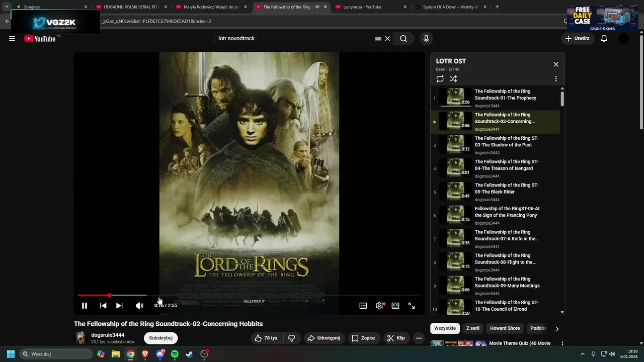Image resolution: width=644 pixels, height=362 pixels.
Task: Toggle loop playlist in LOTR OST panel
Action: [440, 79]
